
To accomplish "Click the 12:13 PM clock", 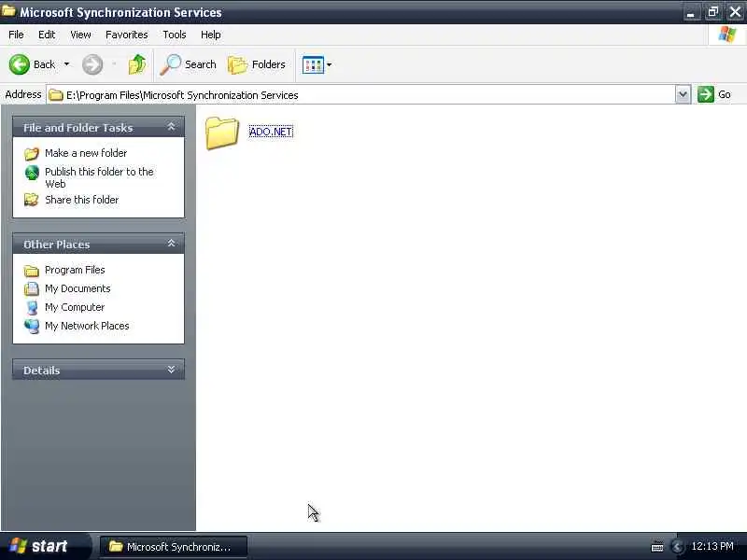I will click(x=712, y=546).
